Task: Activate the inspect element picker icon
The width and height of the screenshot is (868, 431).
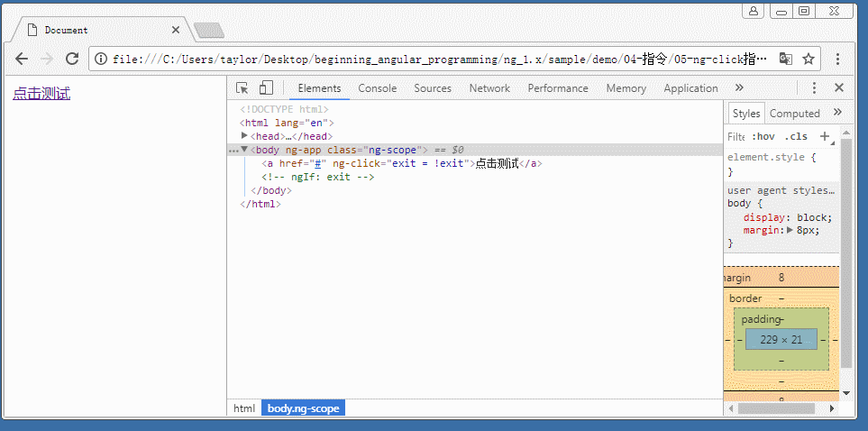Action: pyautogui.click(x=242, y=88)
